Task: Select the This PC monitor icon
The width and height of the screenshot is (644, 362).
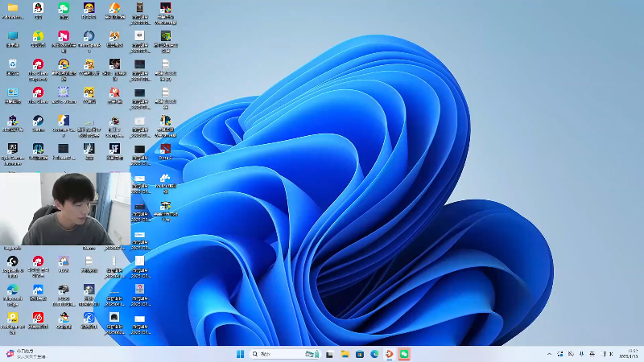Action: (x=13, y=36)
